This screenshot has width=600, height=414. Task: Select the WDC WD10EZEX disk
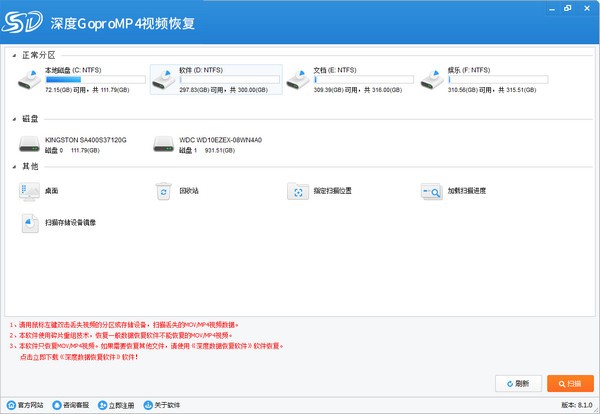click(x=207, y=145)
